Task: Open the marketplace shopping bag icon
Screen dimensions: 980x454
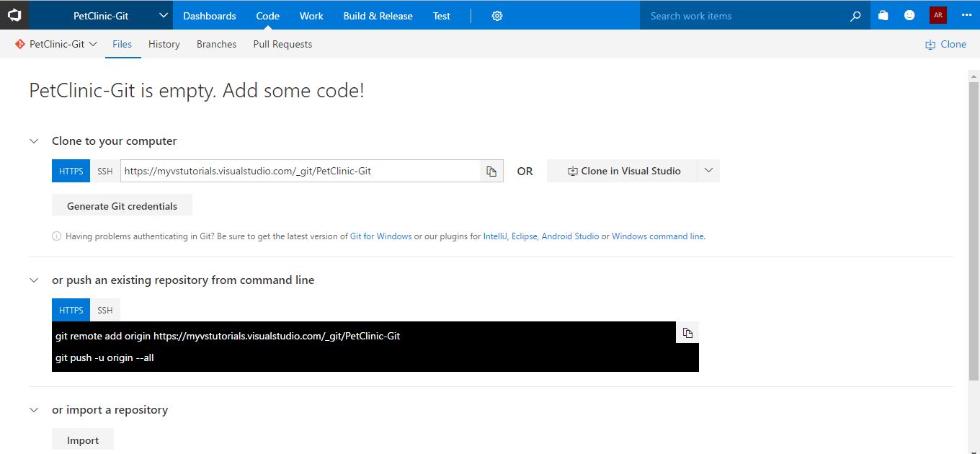Action: pyautogui.click(x=883, y=15)
